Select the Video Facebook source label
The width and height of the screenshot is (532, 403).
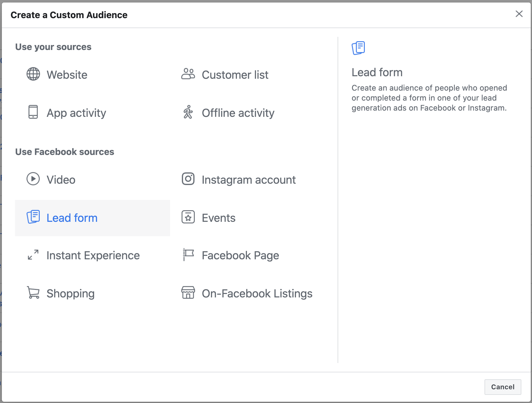[61, 180]
